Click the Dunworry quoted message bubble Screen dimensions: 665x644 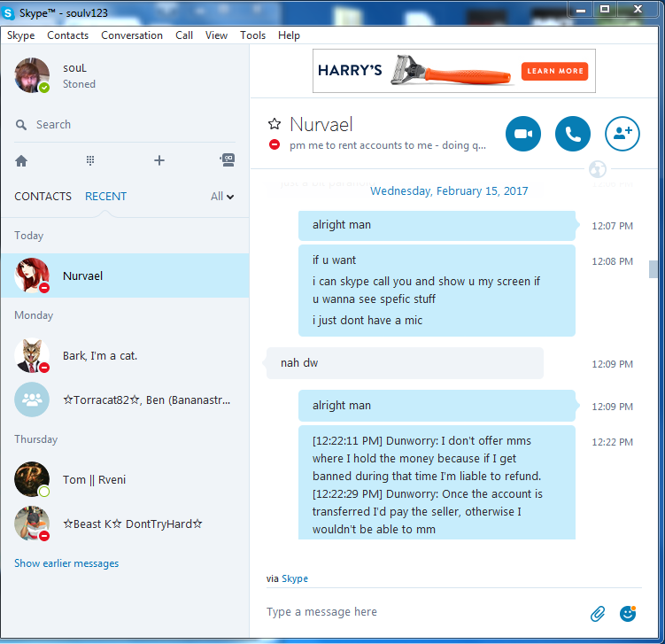coord(437,483)
